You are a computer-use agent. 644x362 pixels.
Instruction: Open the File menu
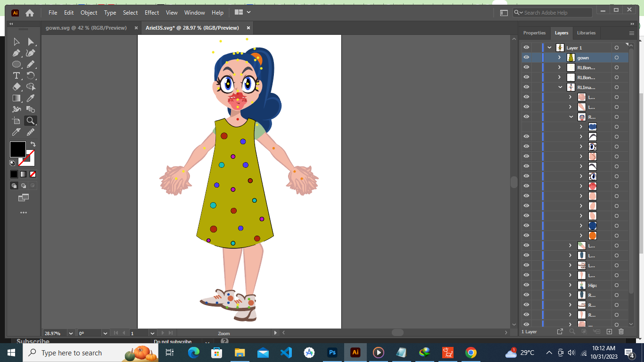click(x=53, y=13)
